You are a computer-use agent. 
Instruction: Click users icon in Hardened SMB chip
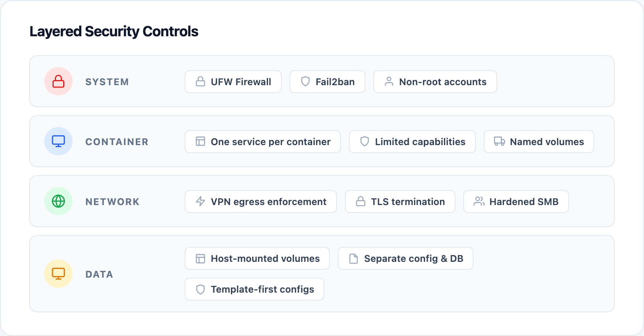[479, 202]
